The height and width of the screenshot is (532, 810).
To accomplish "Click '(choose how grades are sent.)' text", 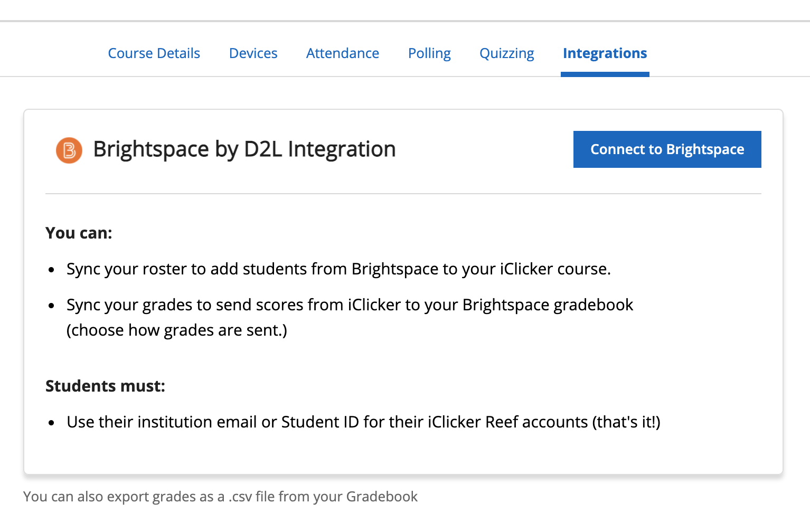I will pyautogui.click(x=176, y=330).
